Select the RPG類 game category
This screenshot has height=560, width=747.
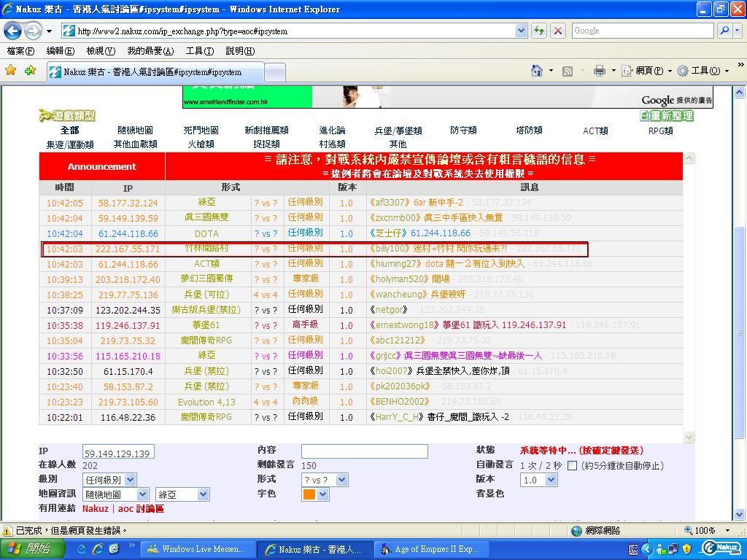(x=660, y=131)
